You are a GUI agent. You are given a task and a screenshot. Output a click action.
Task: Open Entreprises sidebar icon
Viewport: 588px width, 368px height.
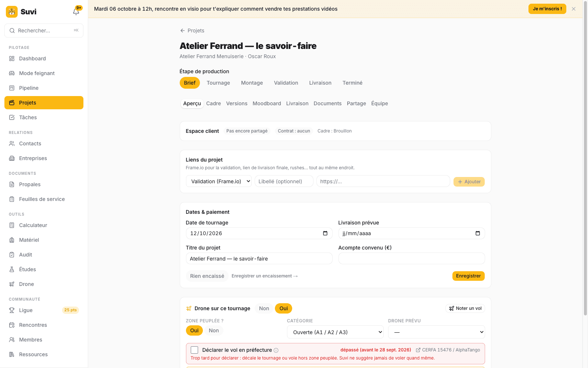12,158
